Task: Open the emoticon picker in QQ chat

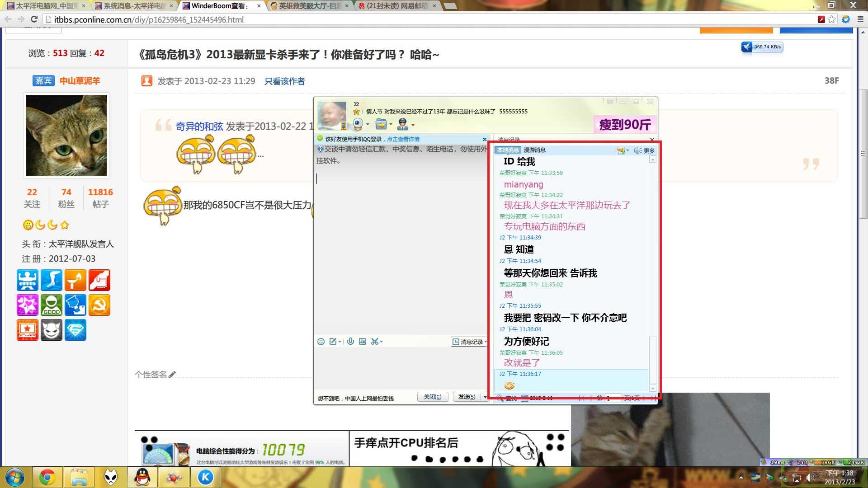Action: pyautogui.click(x=321, y=342)
